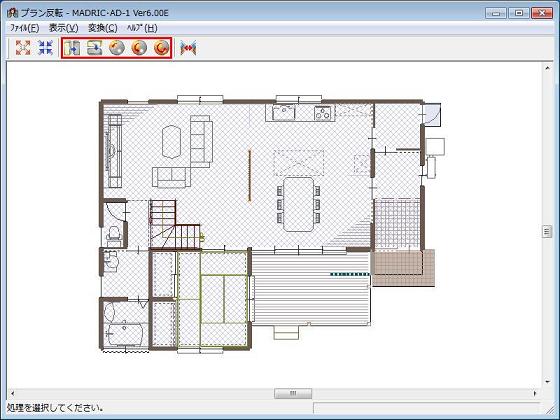Click the horizontal scrollbar right arrow
The width and height of the screenshot is (560, 420).
tap(535, 393)
